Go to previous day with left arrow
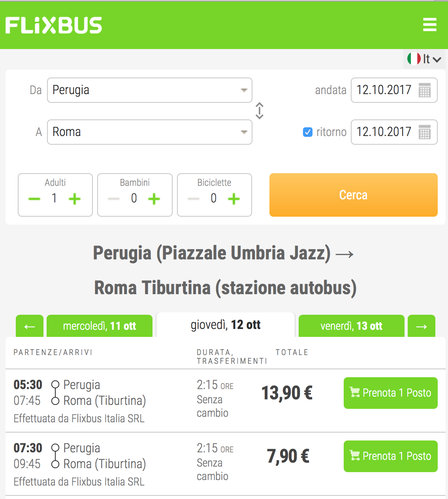 pos(30,326)
